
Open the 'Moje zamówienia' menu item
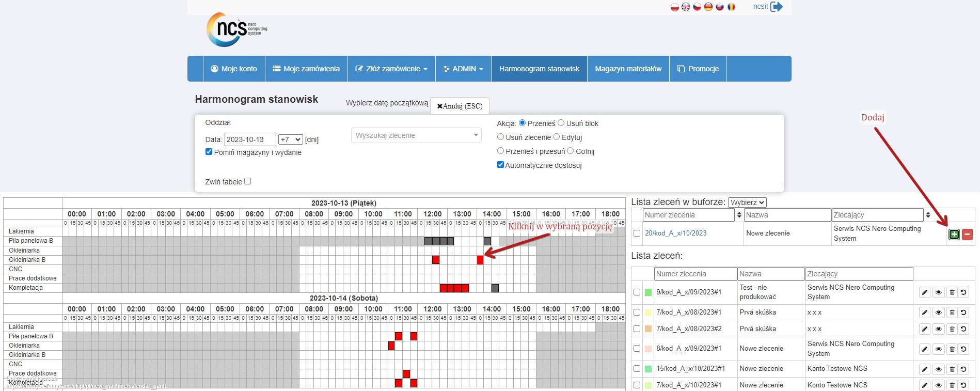(306, 69)
